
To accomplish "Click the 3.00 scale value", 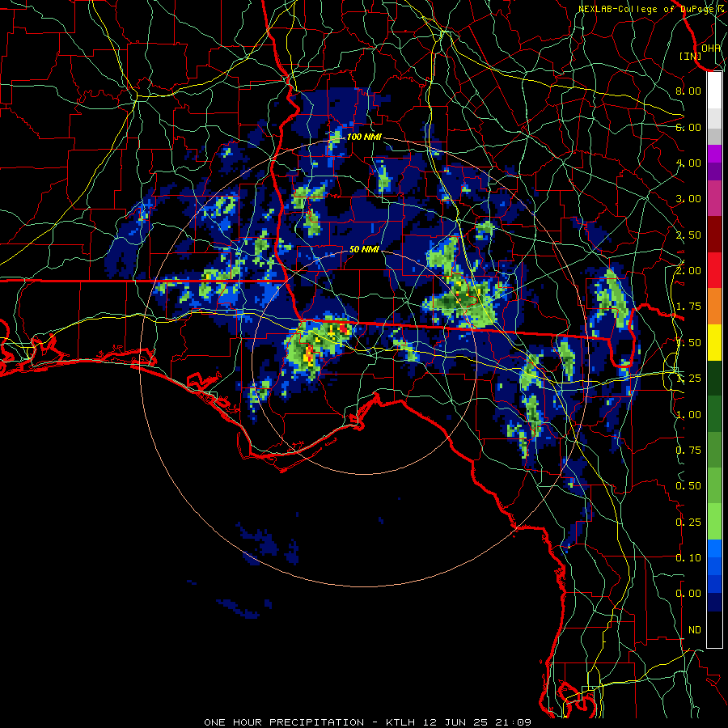I will point(688,199).
